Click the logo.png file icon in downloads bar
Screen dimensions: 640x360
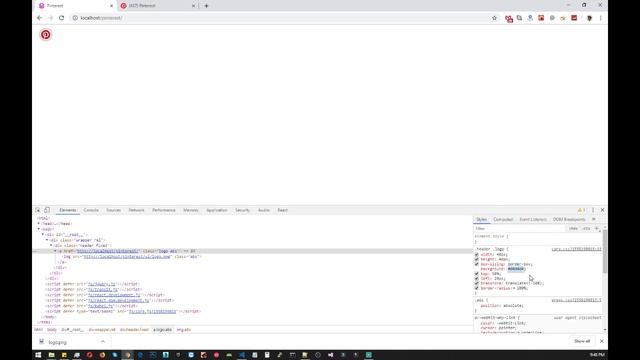point(41,342)
